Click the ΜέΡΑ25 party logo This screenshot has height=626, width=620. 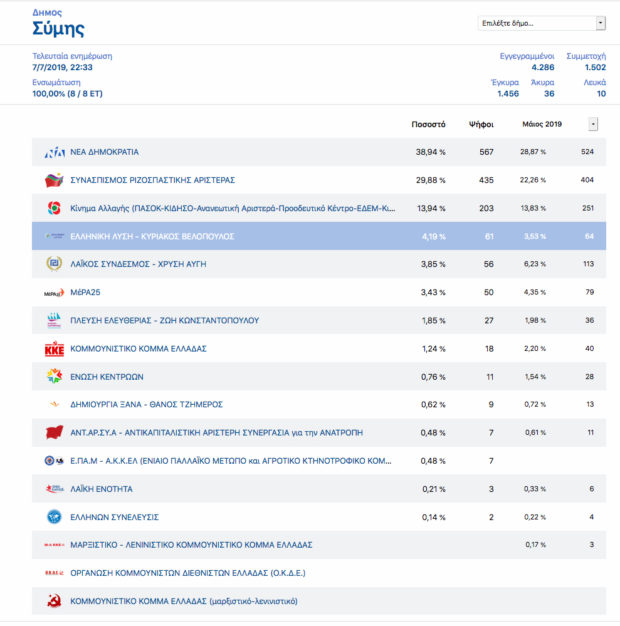click(54, 293)
